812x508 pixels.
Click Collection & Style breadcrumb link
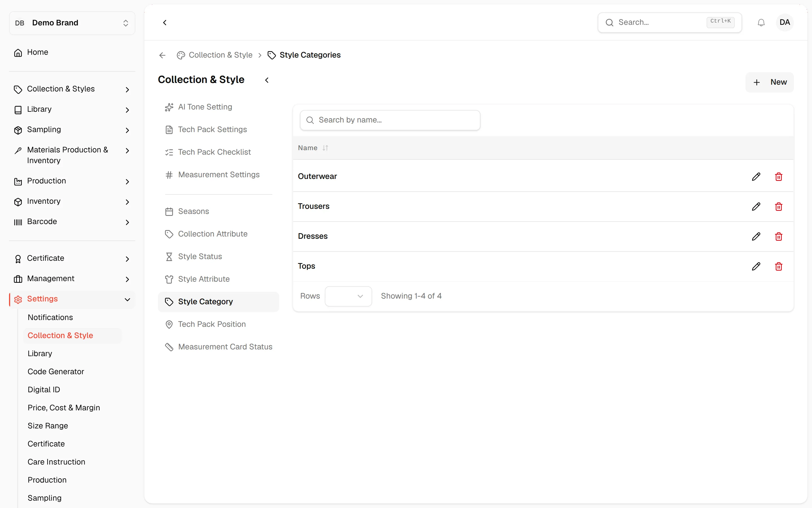point(220,55)
